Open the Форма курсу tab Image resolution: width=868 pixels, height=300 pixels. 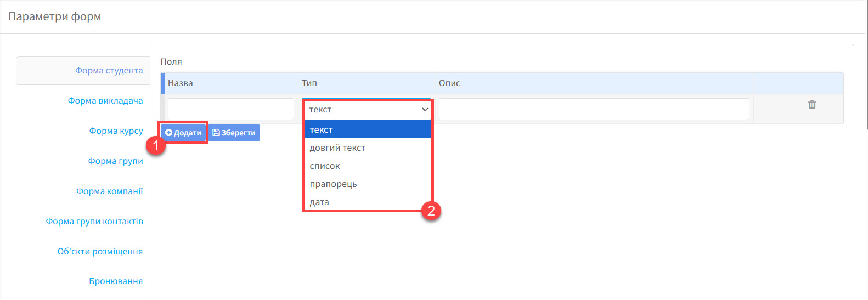(116, 131)
